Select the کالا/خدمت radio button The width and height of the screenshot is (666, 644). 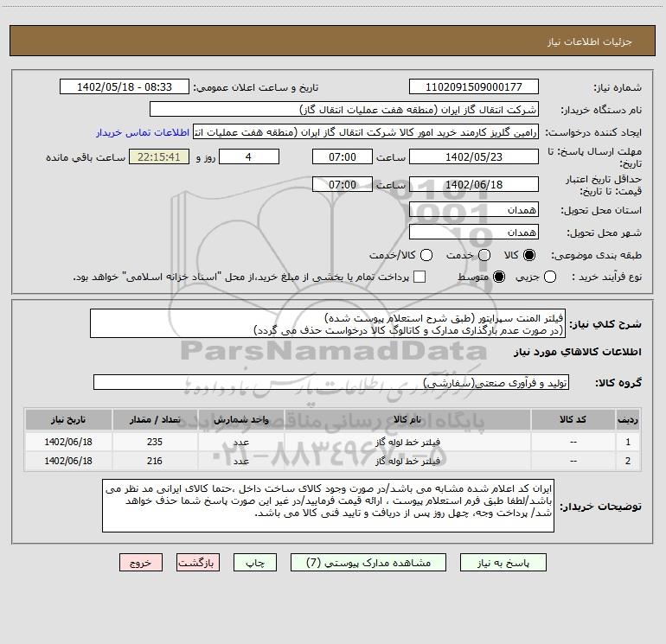click(x=426, y=255)
